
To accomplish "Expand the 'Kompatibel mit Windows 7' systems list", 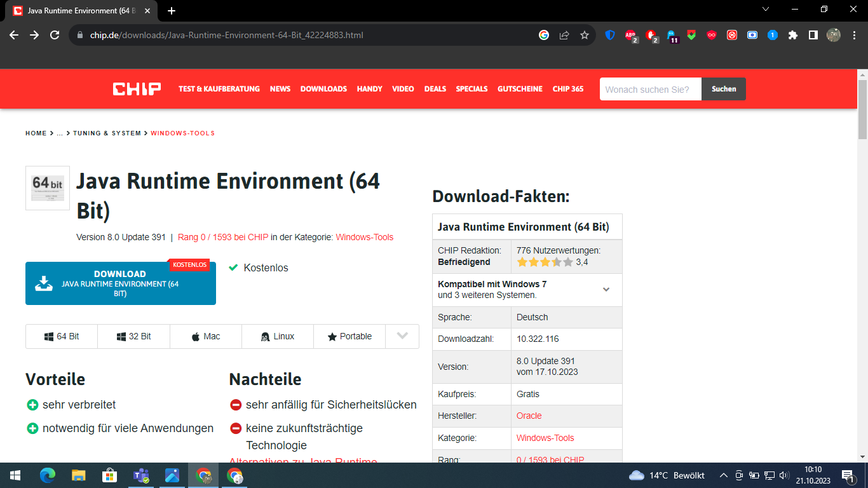I will (x=606, y=290).
